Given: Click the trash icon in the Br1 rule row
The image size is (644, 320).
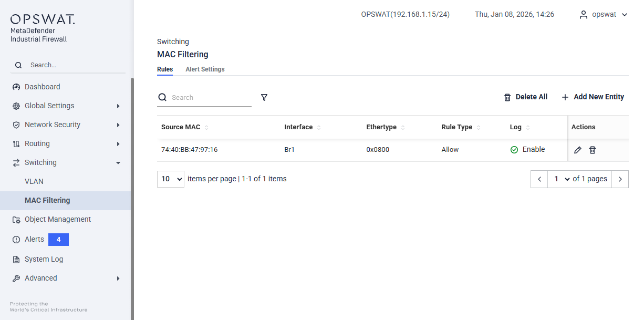Looking at the screenshot, I should pyautogui.click(x=593, y=150).
